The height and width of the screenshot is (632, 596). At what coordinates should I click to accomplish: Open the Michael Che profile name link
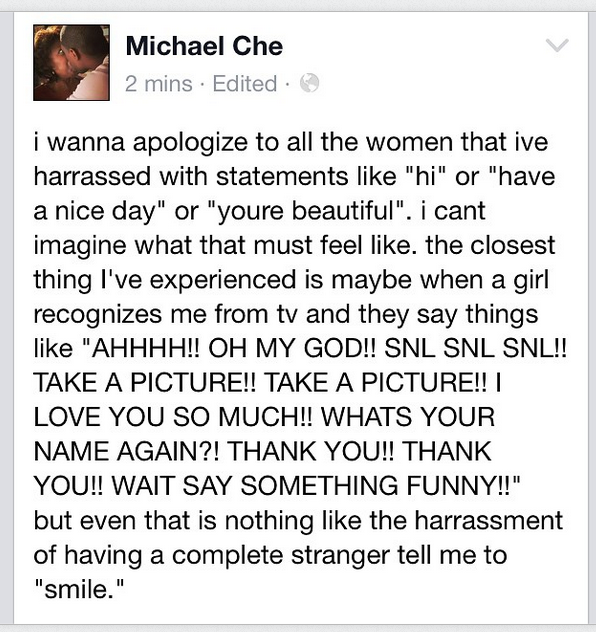pyautogui.click(x=204, y=46)
